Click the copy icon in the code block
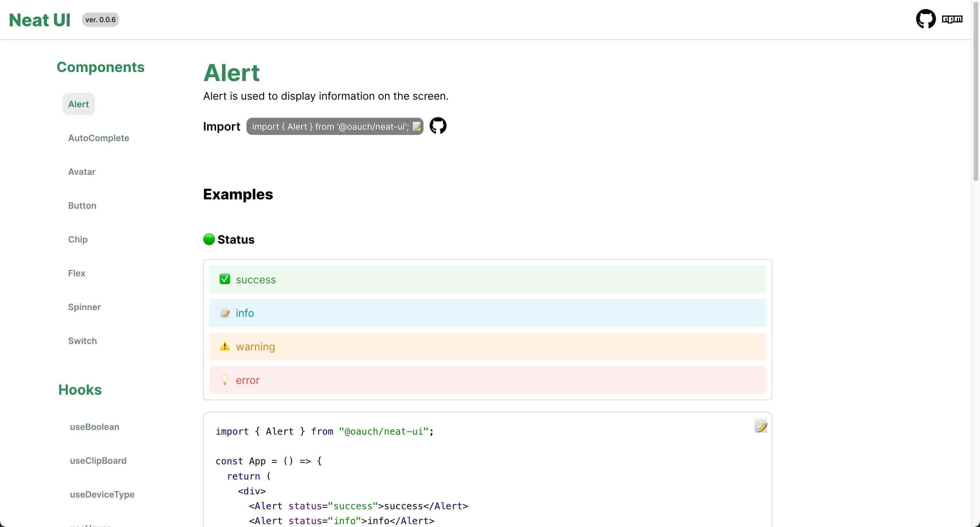980x527 pixels. 760,426
